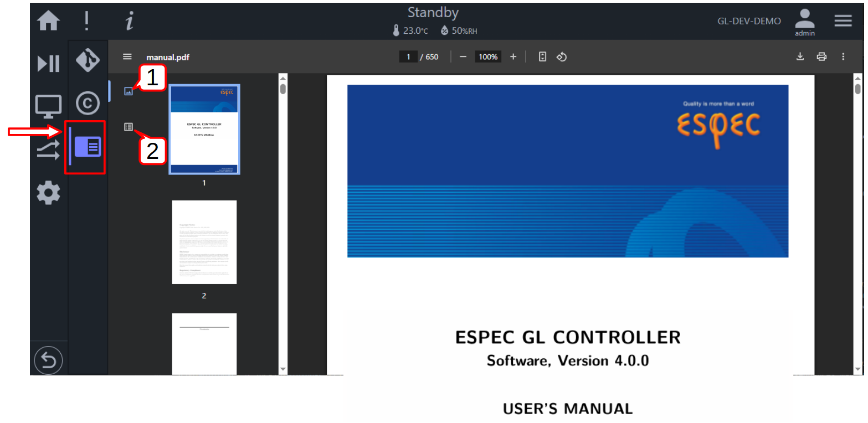
Task: Open the alarms exclamation icon
Action: 87,21
